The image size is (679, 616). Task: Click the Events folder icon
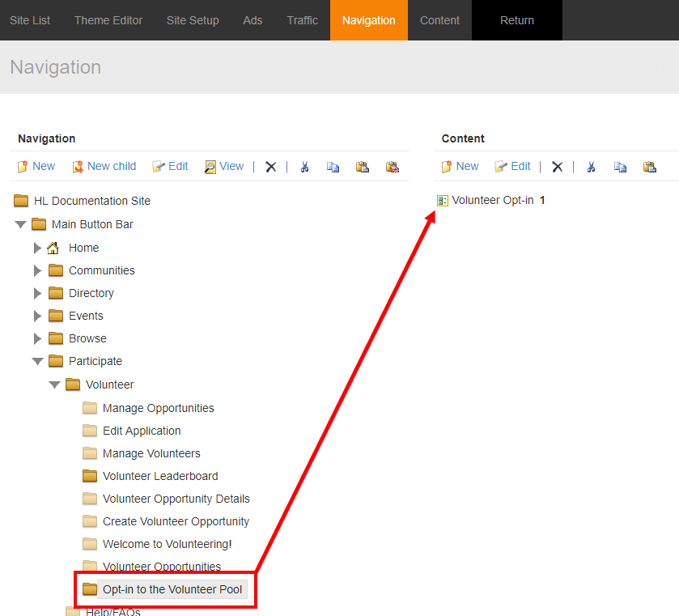click(x=55, y=316)
